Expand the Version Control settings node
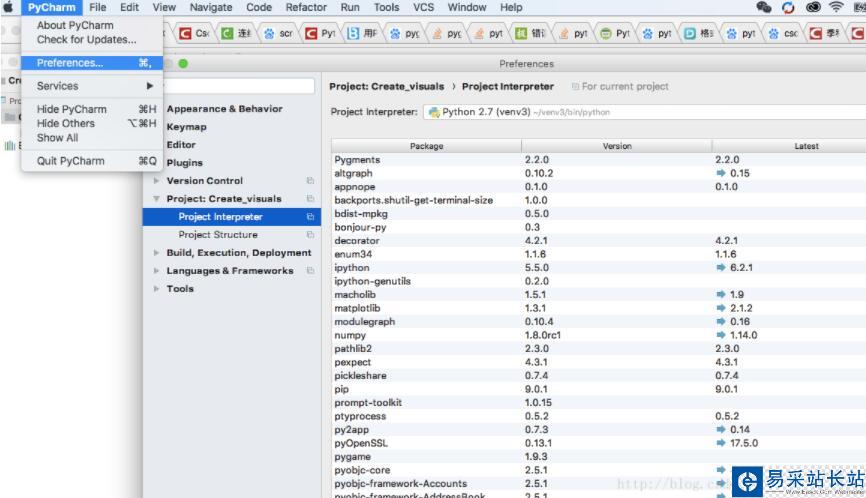The width and height of the screenshot is (866, 498). 157,181
